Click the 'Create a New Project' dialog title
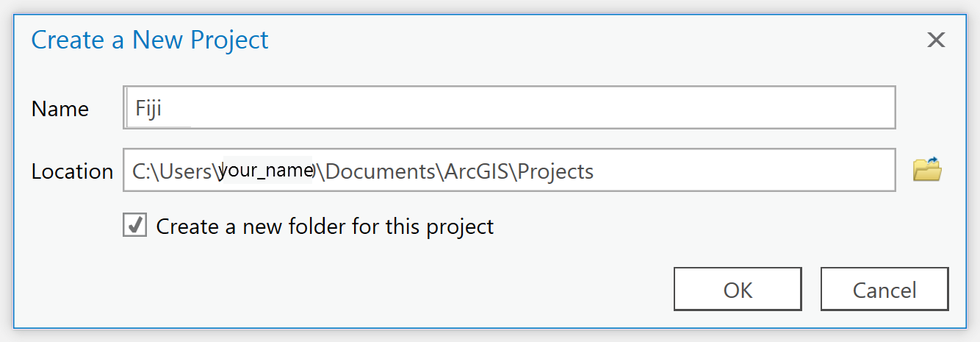 (150, 40)
